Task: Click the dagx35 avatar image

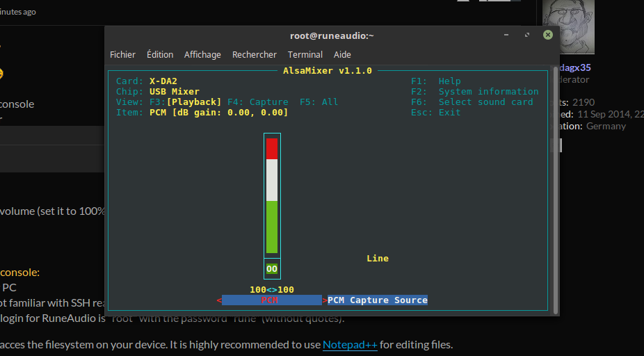Action: [x=568, y=26]
